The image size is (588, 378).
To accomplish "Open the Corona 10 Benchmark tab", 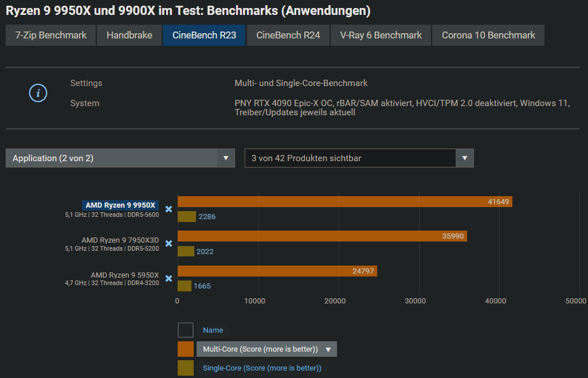I will coord(488,36).
